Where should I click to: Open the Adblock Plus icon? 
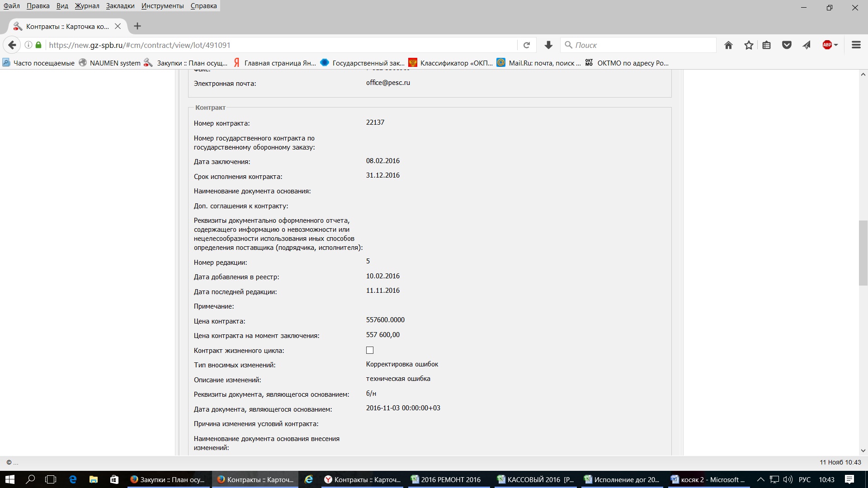coord(827,45)
